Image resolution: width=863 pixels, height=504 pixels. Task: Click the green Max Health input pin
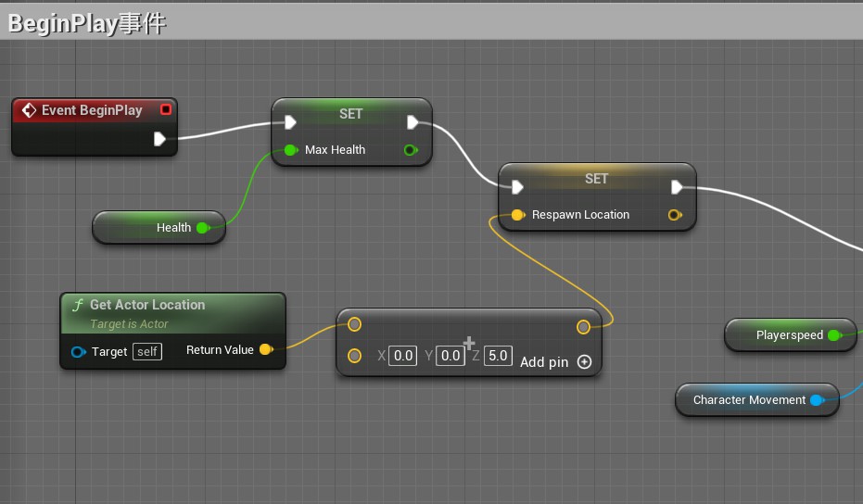point(290,150)
